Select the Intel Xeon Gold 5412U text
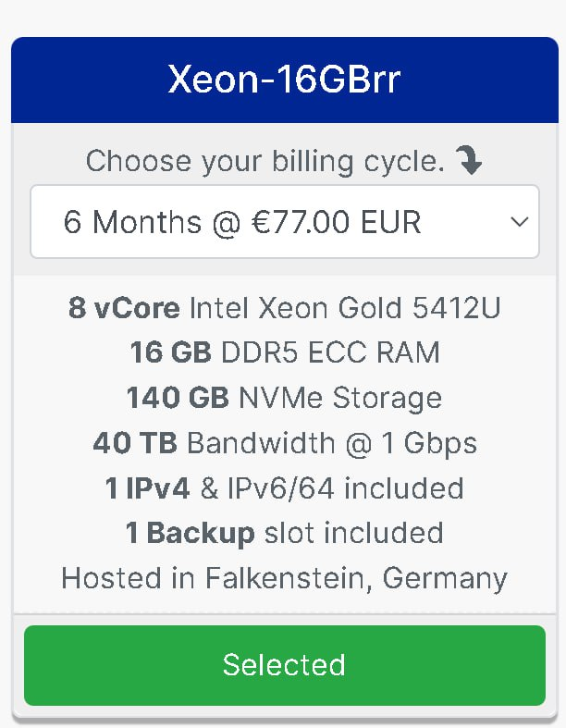Viewport: 566px width, 728px height. [x=344, y=308]
